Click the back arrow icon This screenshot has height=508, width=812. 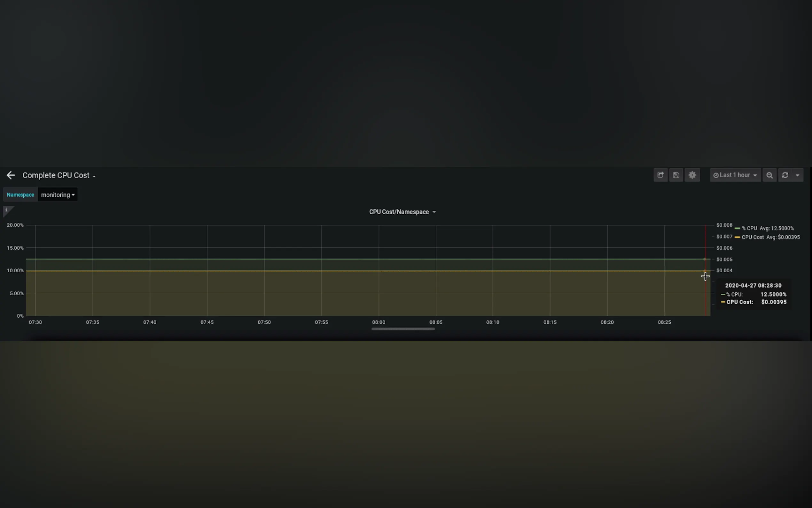click(x=11, y=175)
